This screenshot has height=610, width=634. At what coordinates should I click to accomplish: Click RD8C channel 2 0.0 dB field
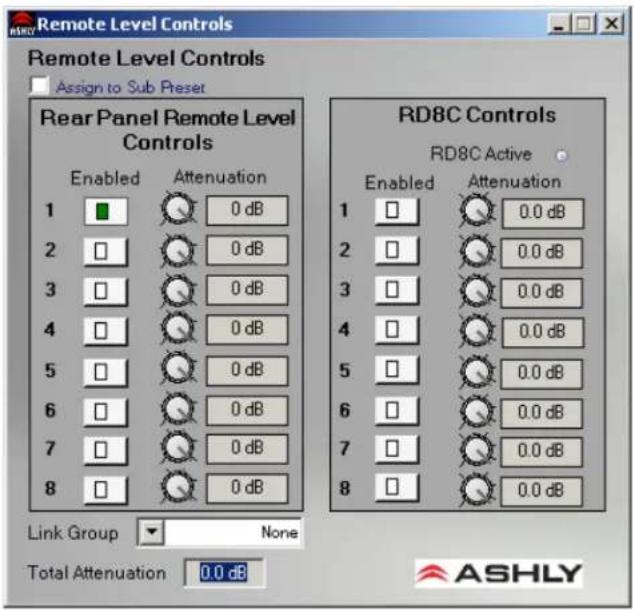tap(542, 253)
